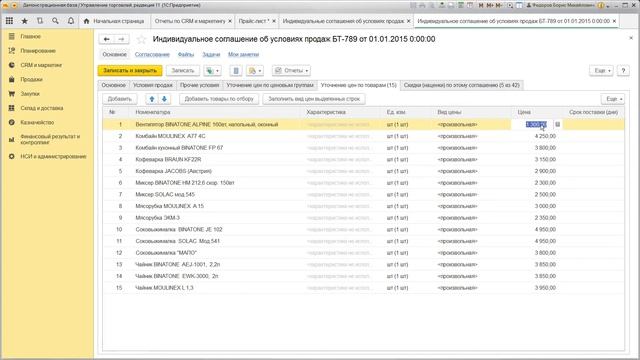Click the Главное sidebar icon

tap(11, 36)
